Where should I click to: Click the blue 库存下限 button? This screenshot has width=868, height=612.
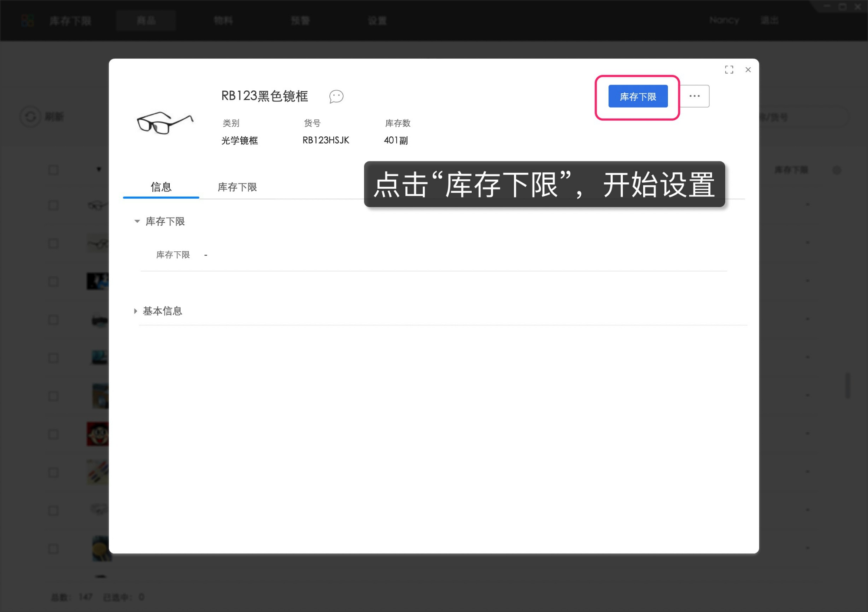[x=638, y=96]
